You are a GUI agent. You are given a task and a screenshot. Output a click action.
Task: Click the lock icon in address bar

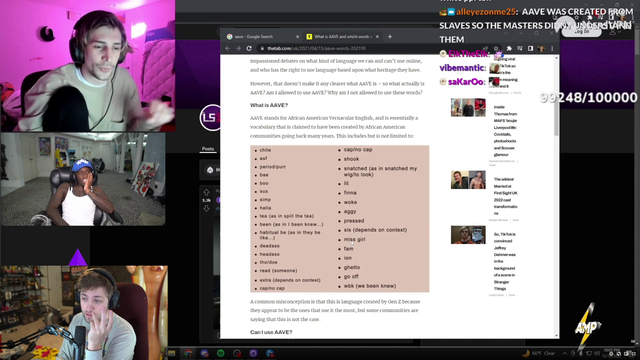(262, 48)
